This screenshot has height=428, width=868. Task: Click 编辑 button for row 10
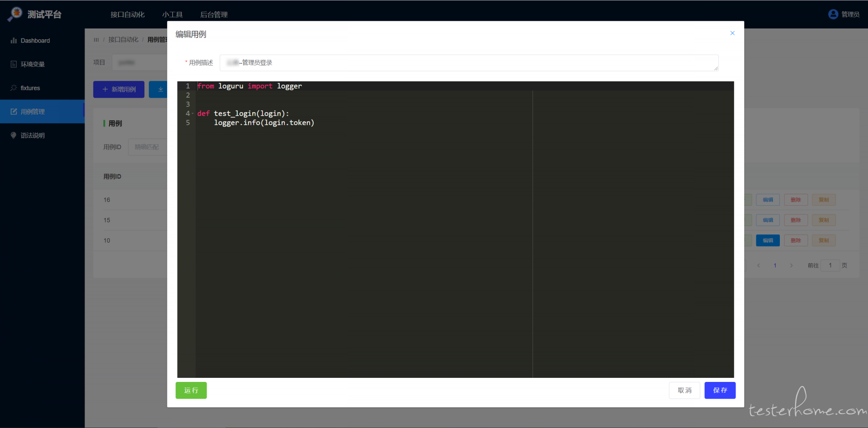[x=768, y=240]
